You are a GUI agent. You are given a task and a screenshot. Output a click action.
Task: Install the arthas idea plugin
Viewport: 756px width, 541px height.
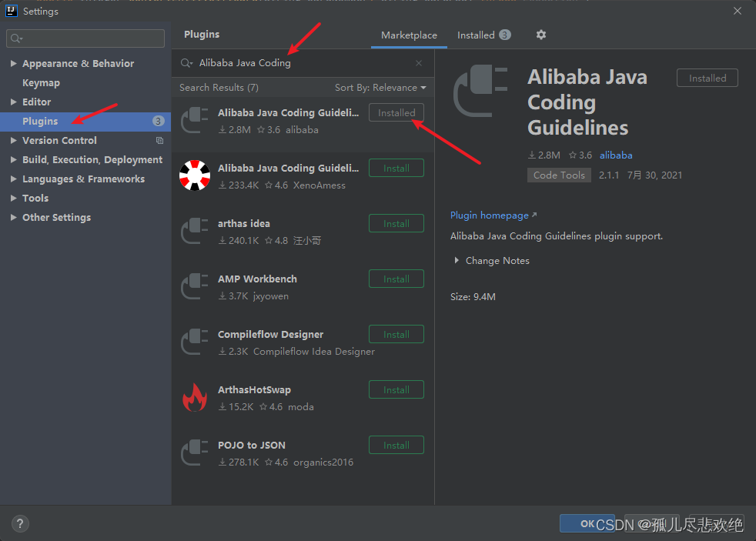396,223
